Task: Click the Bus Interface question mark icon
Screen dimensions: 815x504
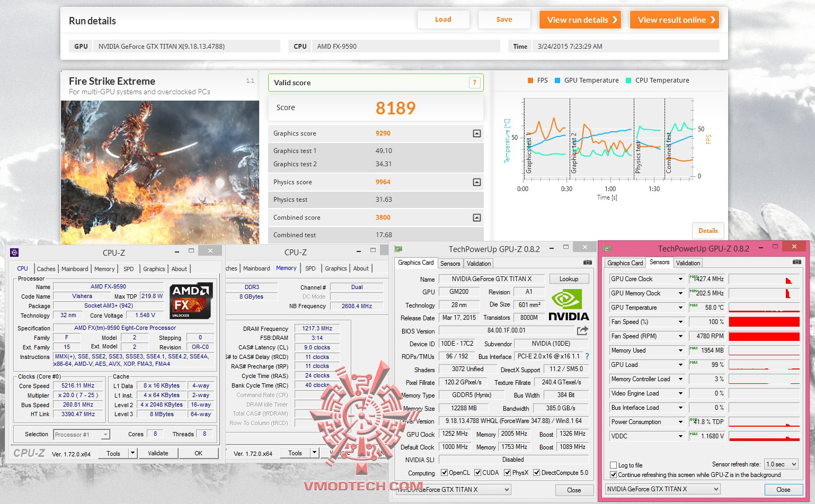Action: (587, 356)
